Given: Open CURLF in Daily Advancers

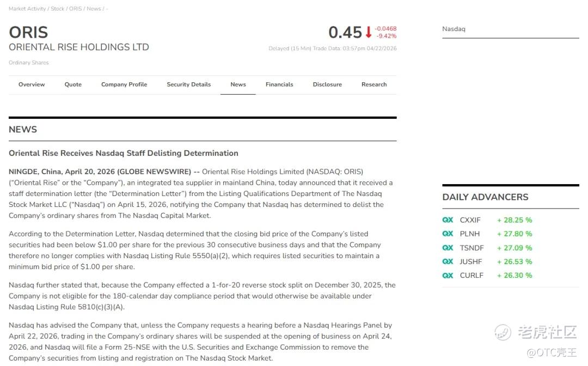Looking at the screenshot, I should [471, 275].
